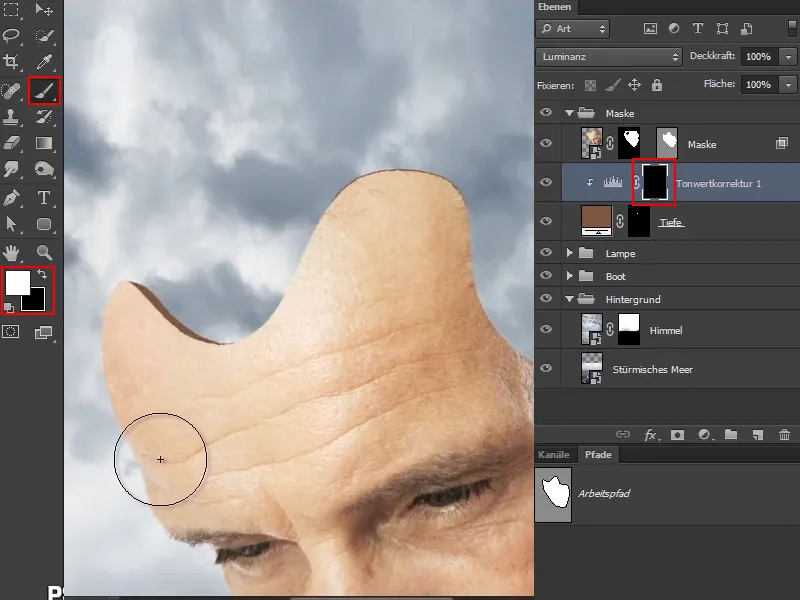This screenshot has width=800, height=600.
Task: Open the Deckkraft opacity slider arrow
Action: [788, 57]
